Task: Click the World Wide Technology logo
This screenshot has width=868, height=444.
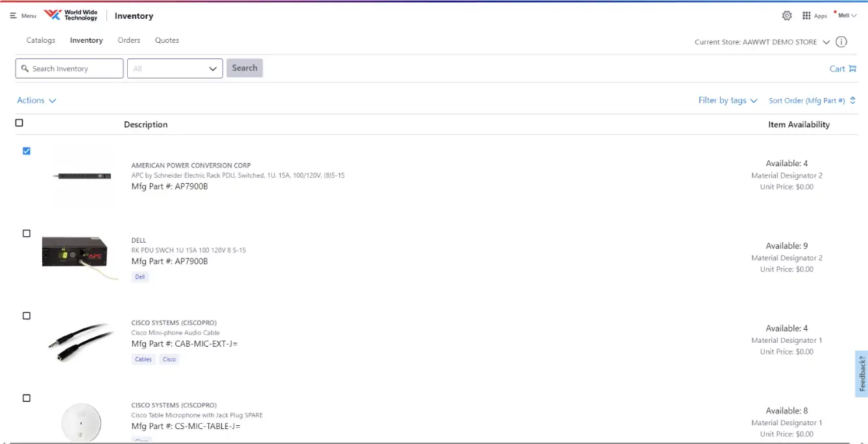Action: click(x=70, y=15)
